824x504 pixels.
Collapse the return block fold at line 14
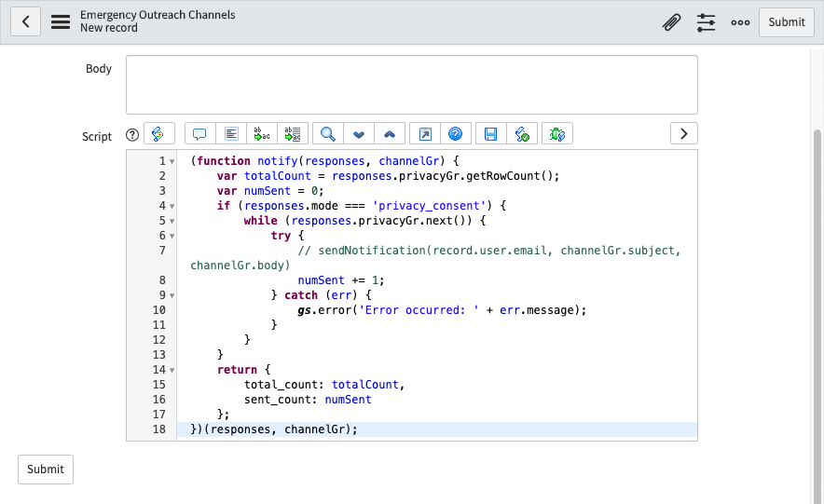[172, 370]
